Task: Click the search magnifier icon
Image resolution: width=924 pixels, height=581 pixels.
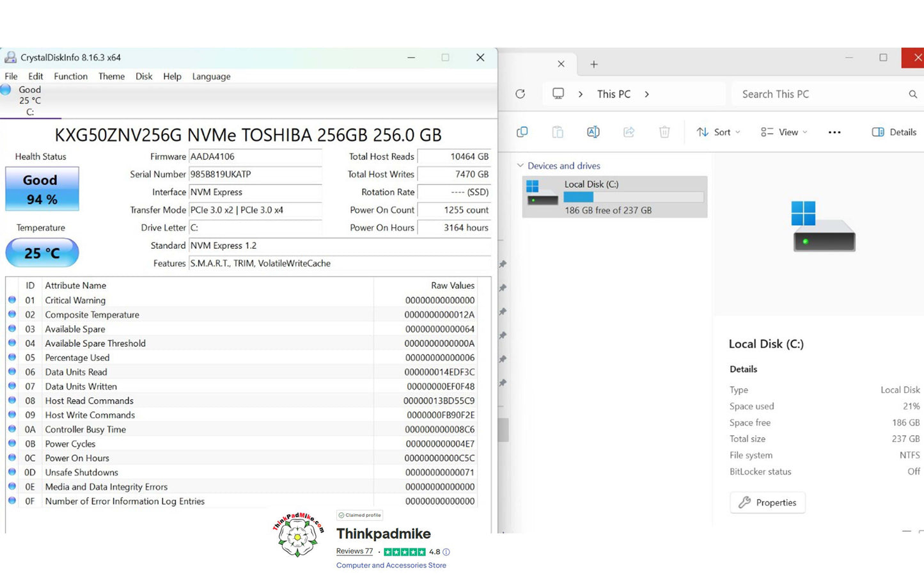Action: coord(912,94)
